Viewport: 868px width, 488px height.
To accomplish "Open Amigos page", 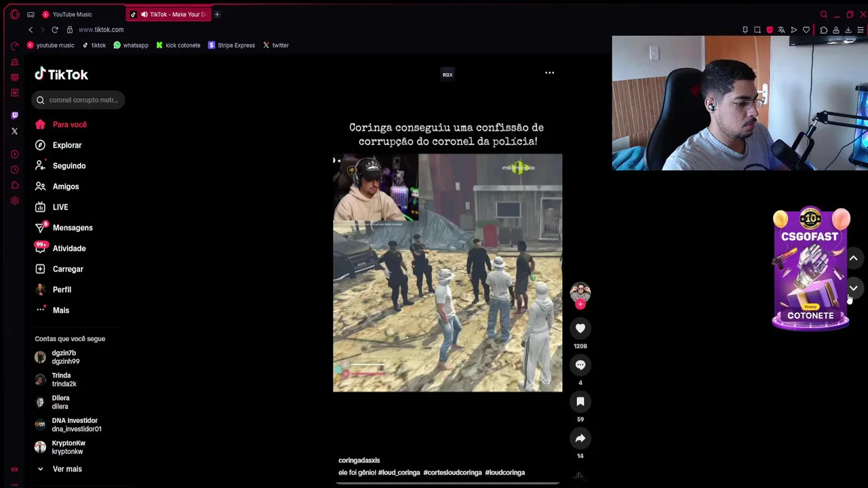I will [x=57, y=186].
